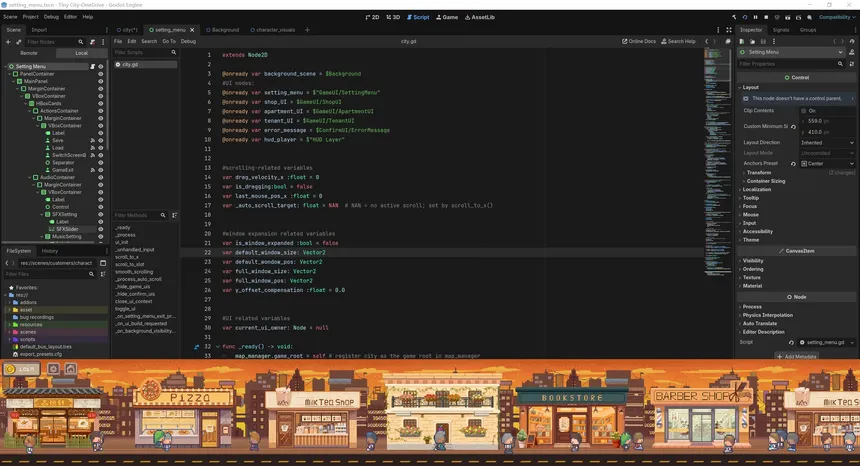This screenshot has height=466, width=860.
Task: Click Add Metadata button
Action: pyautogui.click(x=797, y=356)
